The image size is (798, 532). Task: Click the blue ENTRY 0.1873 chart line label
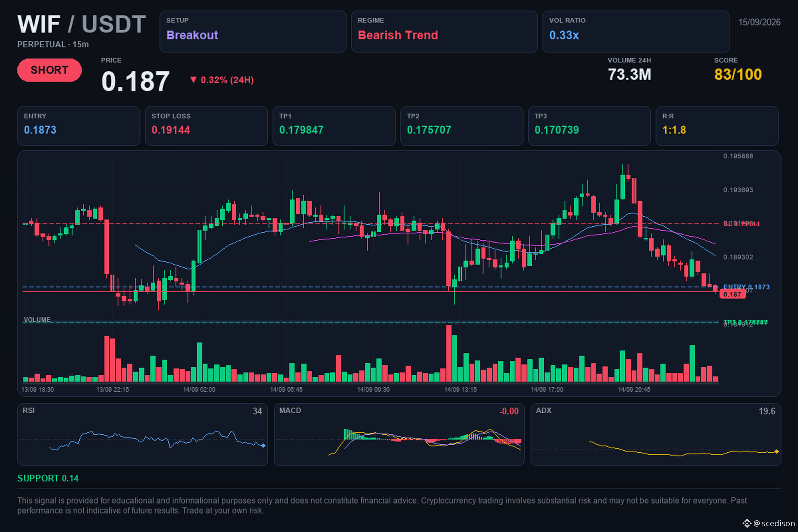click(x=746, y=287)
